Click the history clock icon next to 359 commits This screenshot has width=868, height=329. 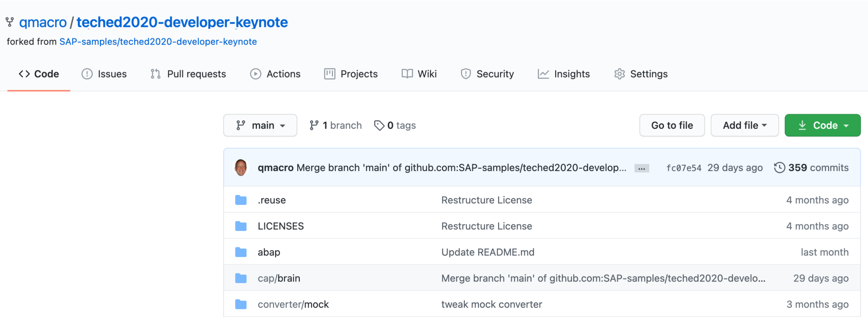tap(780, 168)
